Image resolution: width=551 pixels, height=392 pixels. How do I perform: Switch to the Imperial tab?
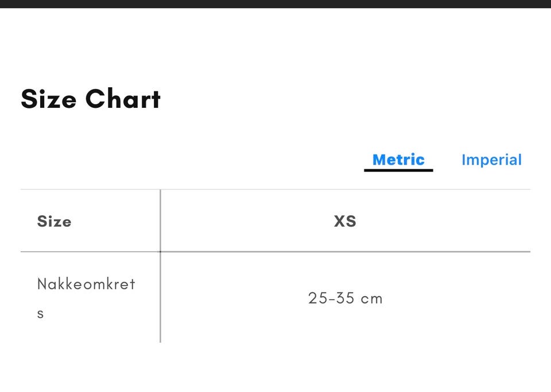491,160
